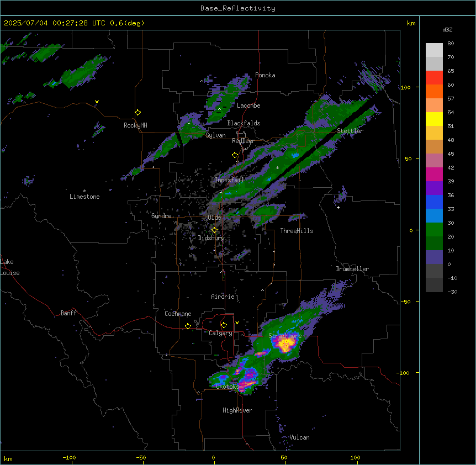Click the Lake Louise label
Image resolution: width=476 pixels, height=465 pixels.
[x=10, y=267]
